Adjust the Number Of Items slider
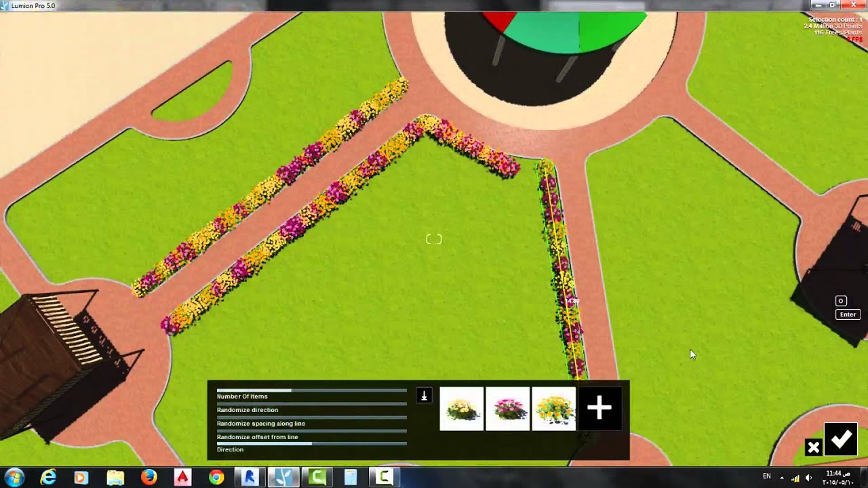The width and height of the screenshot is (868, 488). tap(311, 390)
